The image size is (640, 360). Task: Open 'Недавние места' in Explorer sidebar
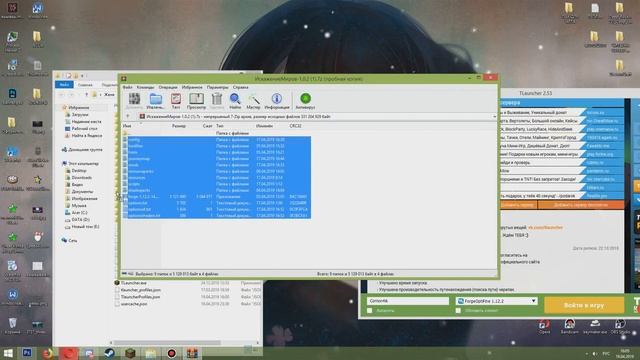pyautogui.click(x=86, y=122)
